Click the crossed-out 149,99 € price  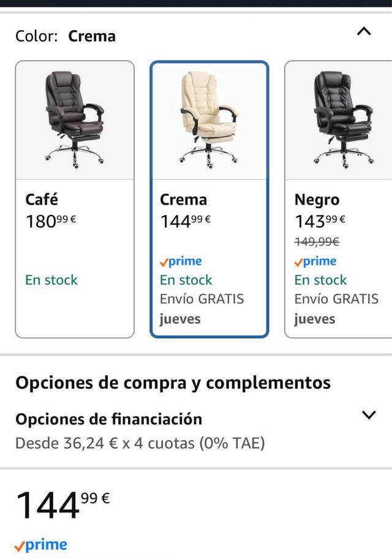tap(316, 241)
